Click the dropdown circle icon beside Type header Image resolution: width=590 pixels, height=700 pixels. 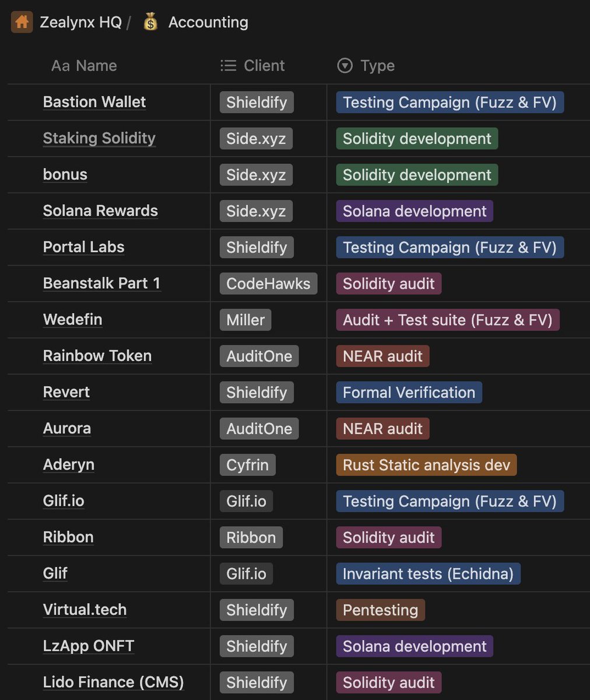pos(345,65)
